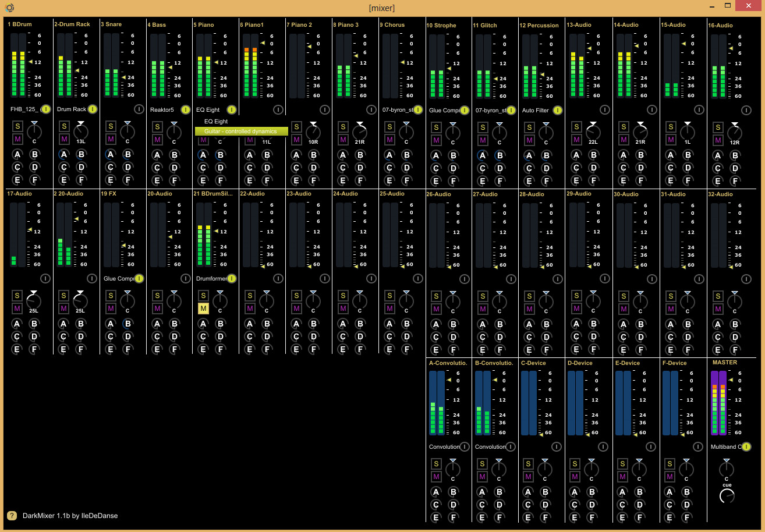The height and width of the screenshot is (532, 765).
Task: Open the Drum Rack device list
Action: (72, 109)
